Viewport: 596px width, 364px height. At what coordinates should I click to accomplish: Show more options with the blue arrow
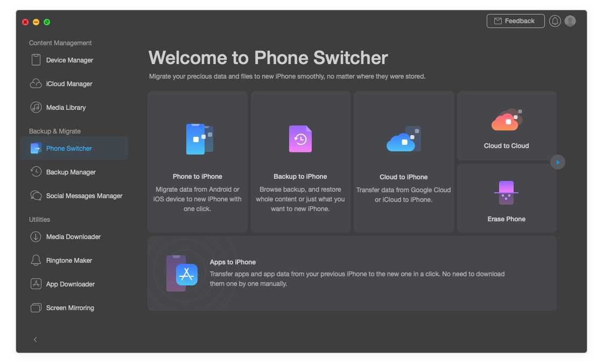[x=558, y=162]
